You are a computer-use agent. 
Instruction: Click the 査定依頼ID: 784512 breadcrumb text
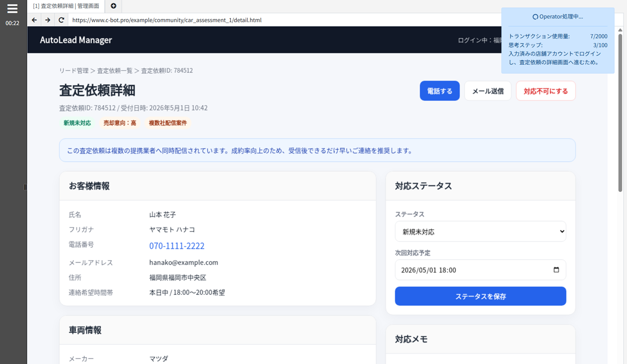point(167,71)
